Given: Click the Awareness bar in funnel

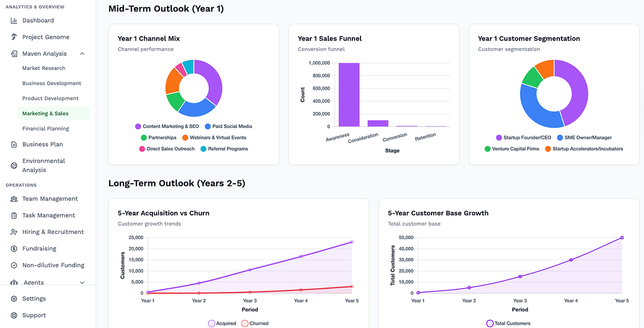Looking at the screenshot, I should coord(349,95).
